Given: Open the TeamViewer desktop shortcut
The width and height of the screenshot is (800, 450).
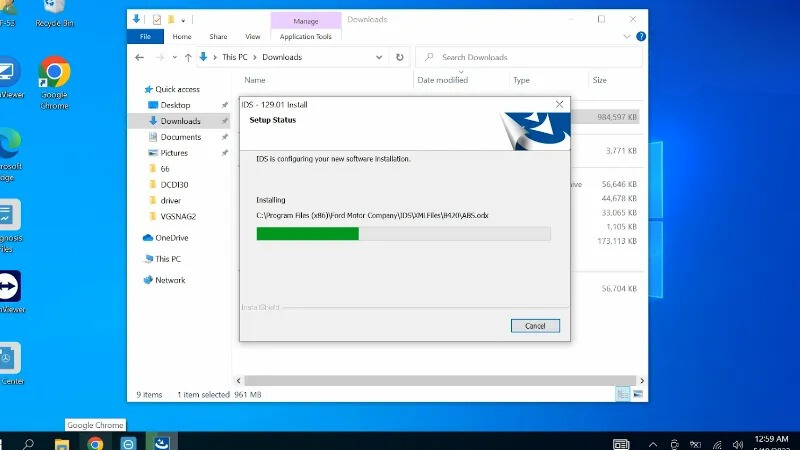Looking at the screenshot, I should [10, 292].
